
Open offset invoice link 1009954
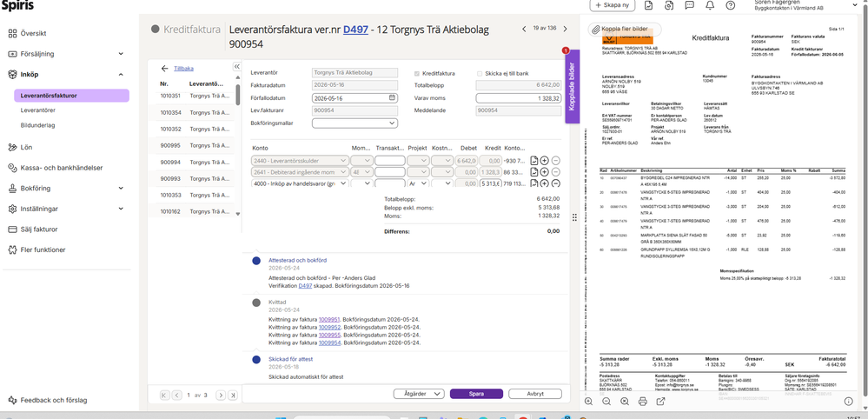click(329, 343)
